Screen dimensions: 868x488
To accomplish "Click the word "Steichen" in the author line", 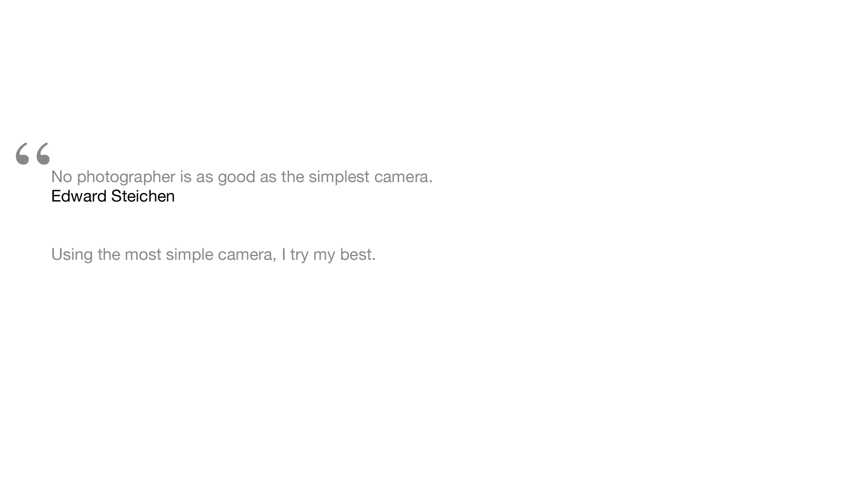I will point(143,196).
